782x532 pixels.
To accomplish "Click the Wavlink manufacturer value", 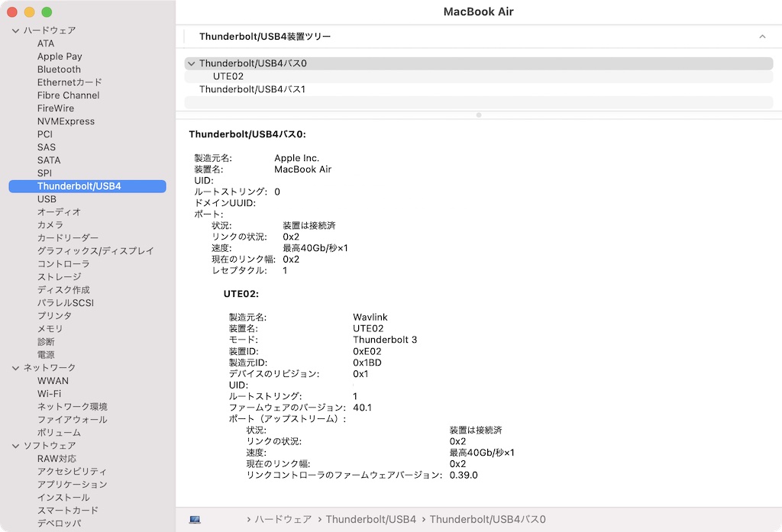I will tap(370, 317).
